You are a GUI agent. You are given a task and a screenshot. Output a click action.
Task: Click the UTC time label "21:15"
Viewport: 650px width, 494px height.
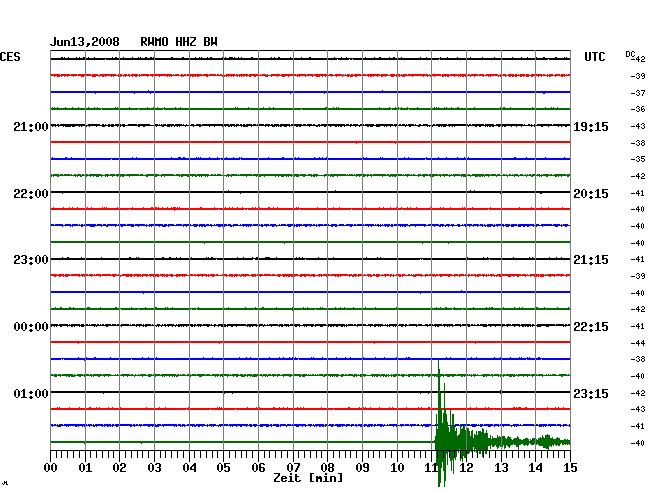[x=591, y=259]
